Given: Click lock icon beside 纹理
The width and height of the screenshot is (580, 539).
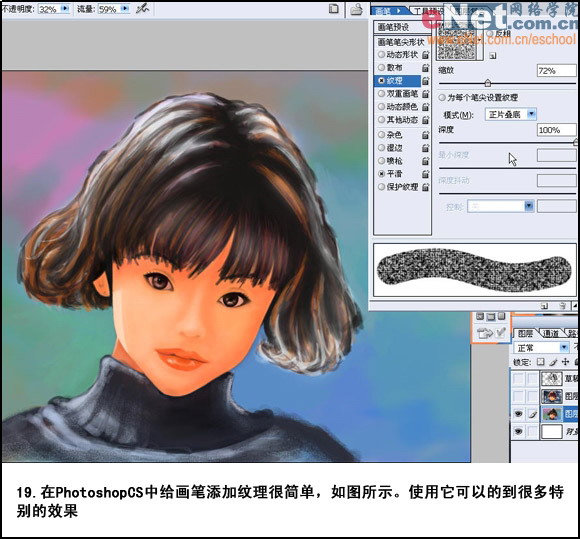Looking at the screenshot, I should tap(425, 81).
